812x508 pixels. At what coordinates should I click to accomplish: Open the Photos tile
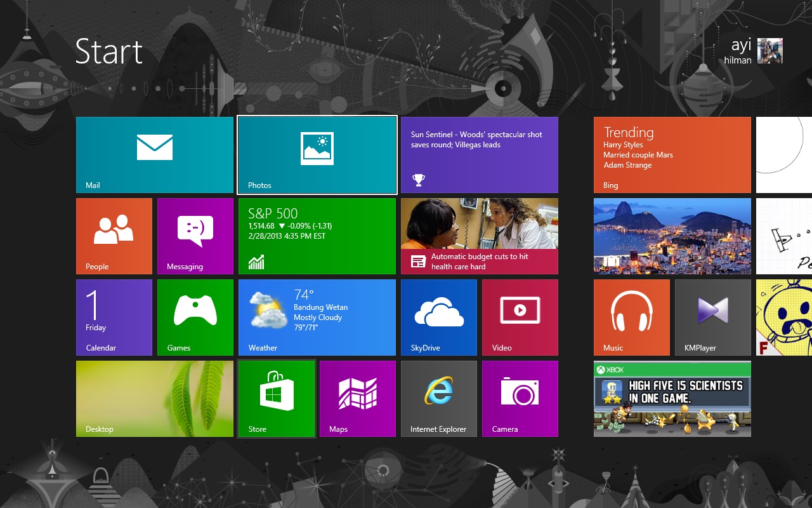point(317,155)
